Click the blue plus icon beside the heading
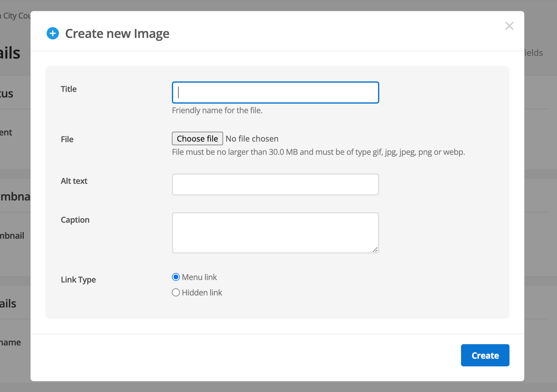 (x=53, y=33)
